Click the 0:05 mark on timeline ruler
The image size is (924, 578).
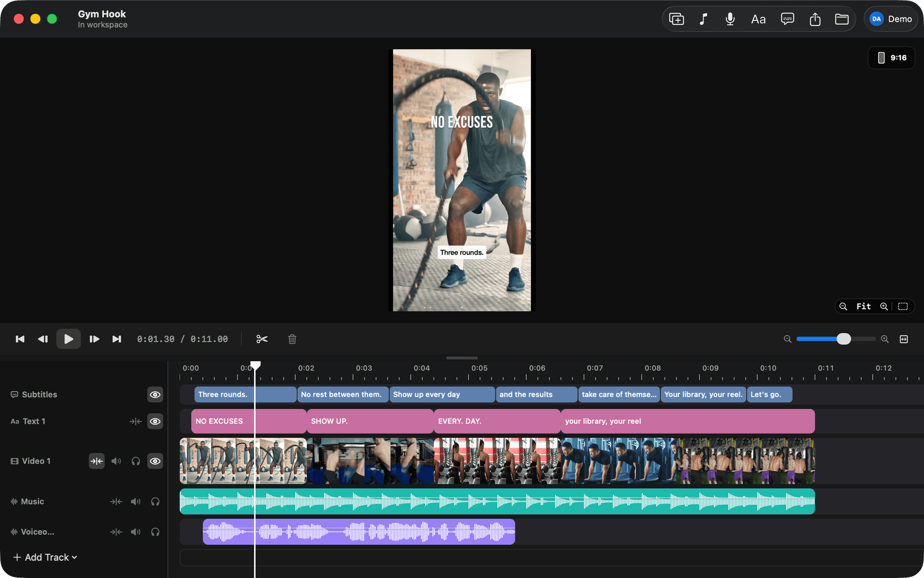pyautogui.click(x=480, y=369)
